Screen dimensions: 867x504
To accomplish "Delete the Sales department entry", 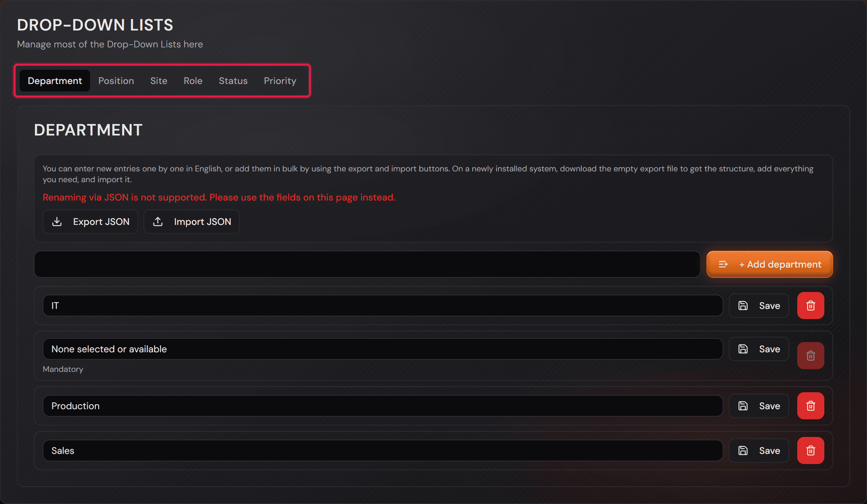I will click(x=810, y=450).
